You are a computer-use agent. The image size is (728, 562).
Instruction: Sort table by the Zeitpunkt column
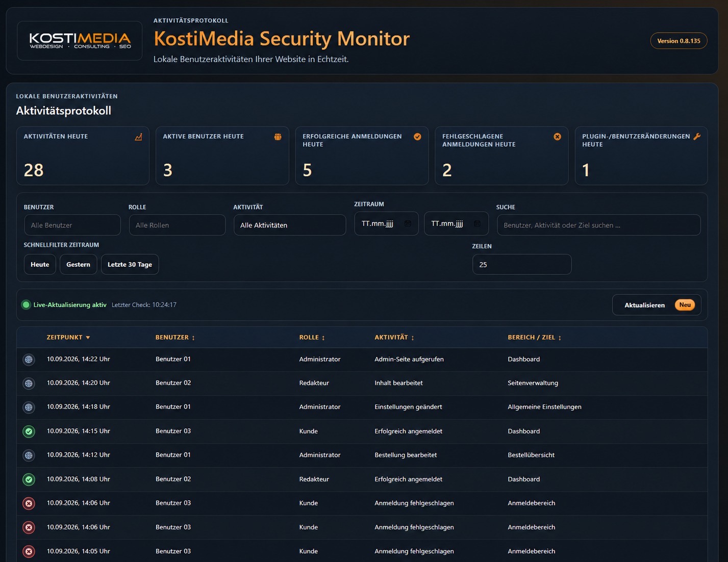point(68,337)
